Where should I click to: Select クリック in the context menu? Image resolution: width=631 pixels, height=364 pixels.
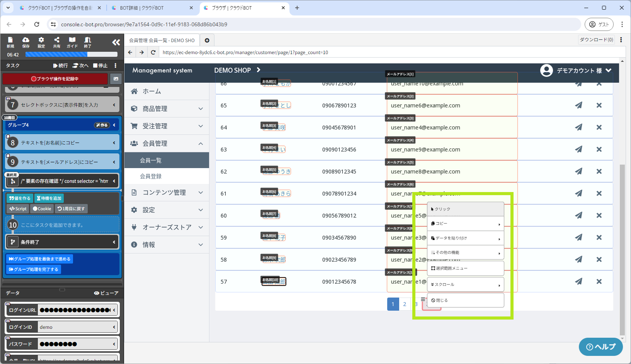pyautogui.click(x=466, y=209)
